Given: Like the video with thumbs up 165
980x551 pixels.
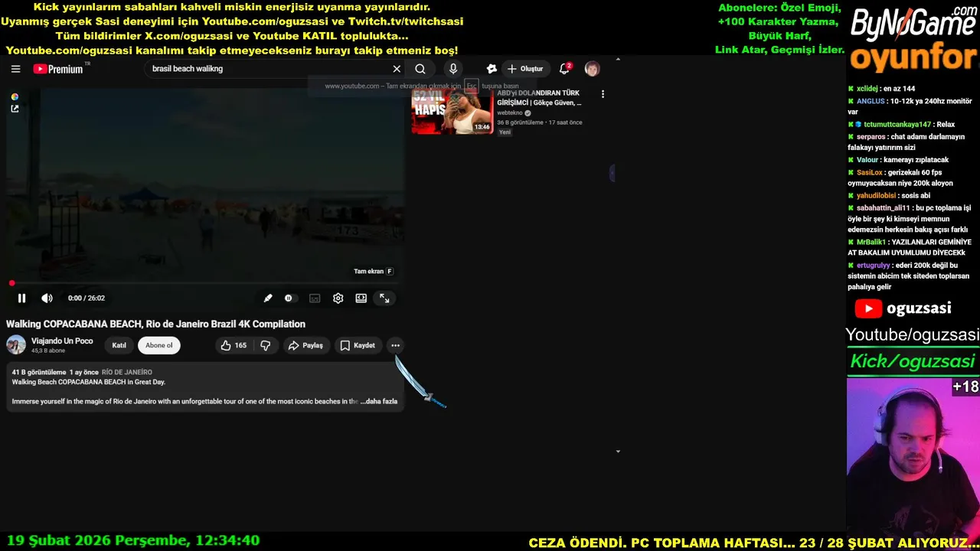Looking at the screenshot, I should coord(234,345).
